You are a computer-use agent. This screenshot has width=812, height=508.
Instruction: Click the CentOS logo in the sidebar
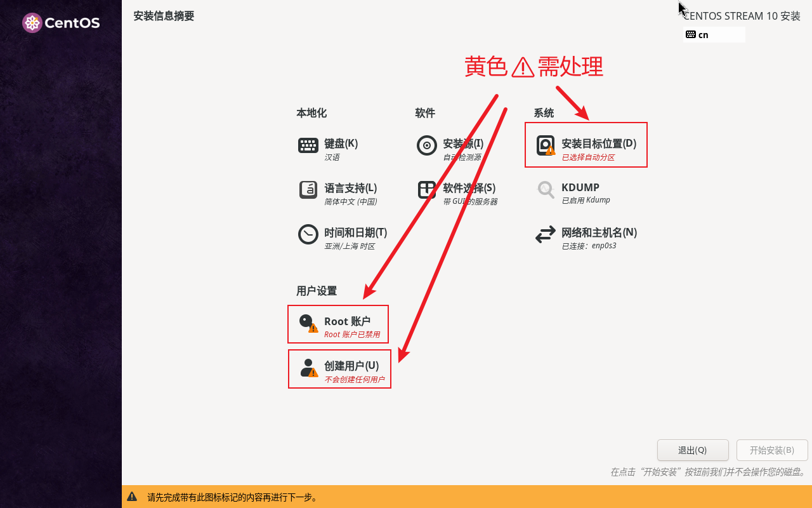pyautogui.click(x=61, y=23)
